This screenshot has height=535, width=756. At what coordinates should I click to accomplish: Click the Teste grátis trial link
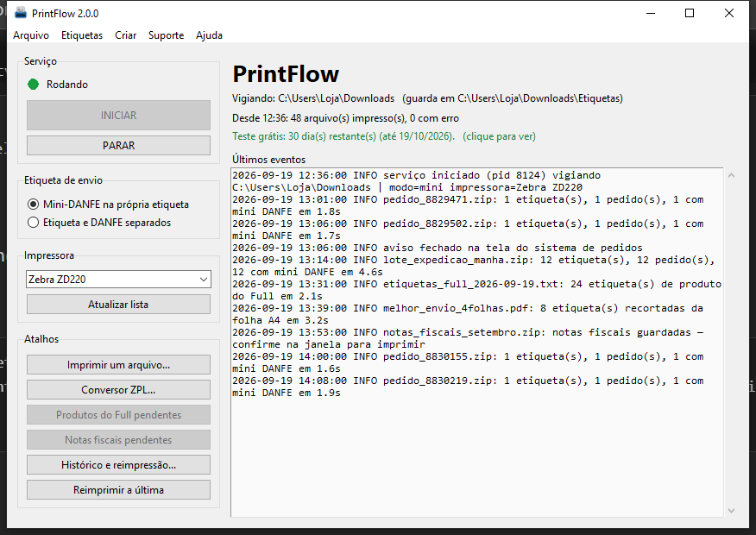pyautogui.click(x=384, y=136)
